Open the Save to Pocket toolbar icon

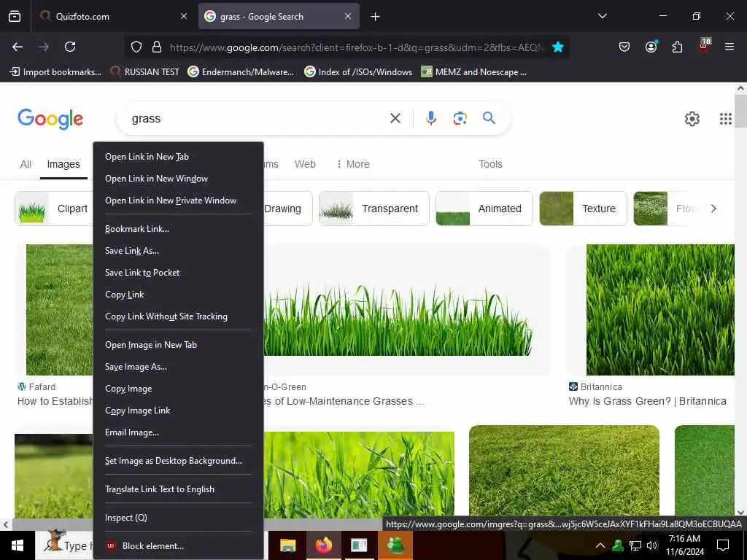624,47
